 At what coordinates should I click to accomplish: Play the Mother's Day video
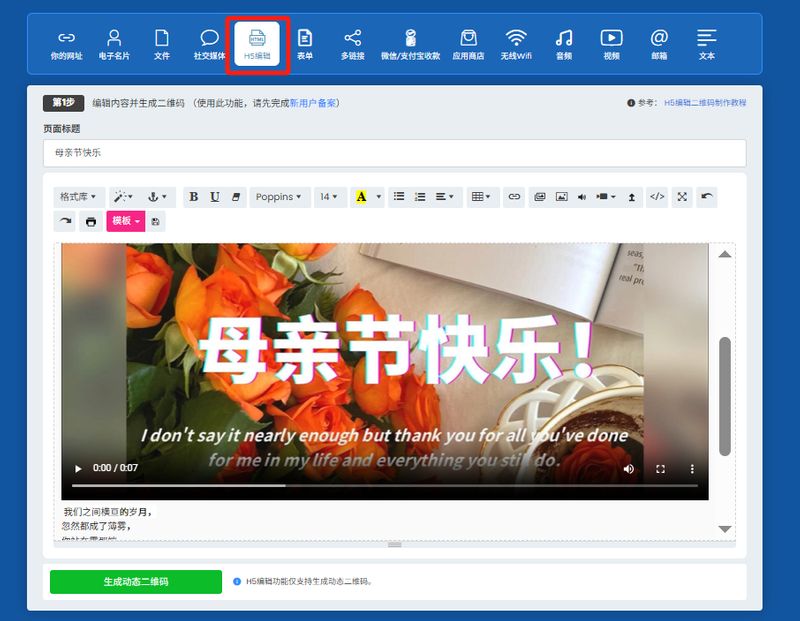pyautogui.click(x=78, y=468)
